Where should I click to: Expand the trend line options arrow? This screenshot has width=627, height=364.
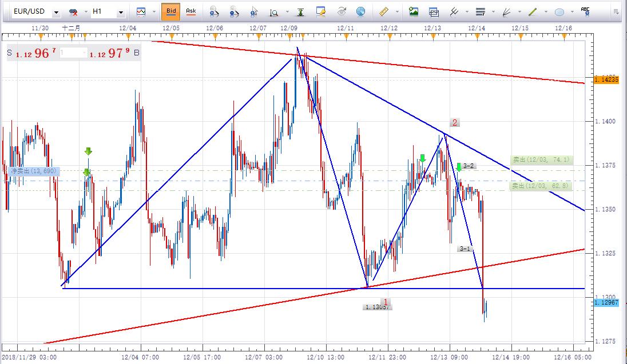coord(546,12)
